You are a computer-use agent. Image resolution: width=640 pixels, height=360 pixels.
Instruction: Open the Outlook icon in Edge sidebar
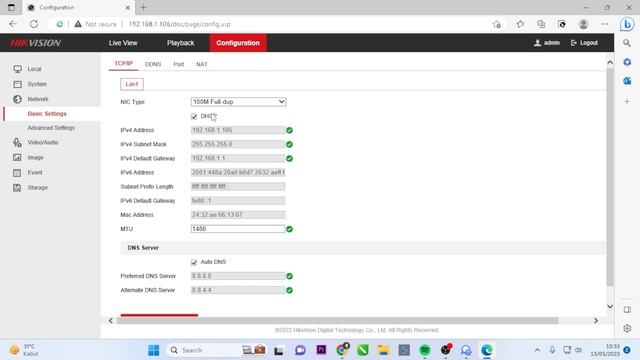[627, 81]
